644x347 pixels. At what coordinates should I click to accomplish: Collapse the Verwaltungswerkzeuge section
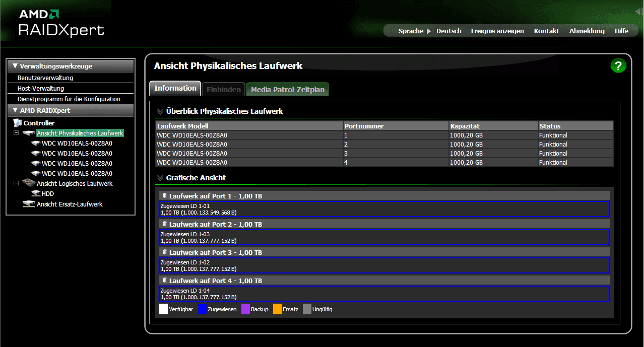coord(15,66)
